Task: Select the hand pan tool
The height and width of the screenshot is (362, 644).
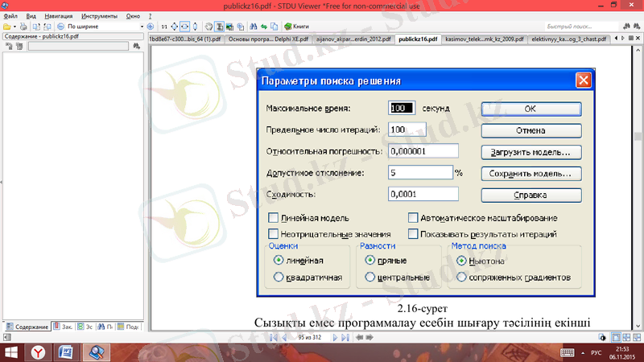Action: [208, 27]
